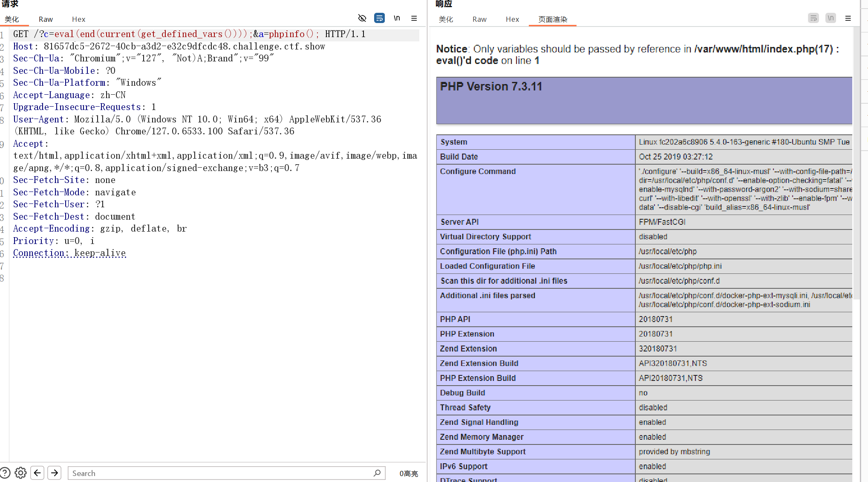The image size is (868, 482).
Task: Toggle word wrap in request panel
Action: click(x=379, y=18)
